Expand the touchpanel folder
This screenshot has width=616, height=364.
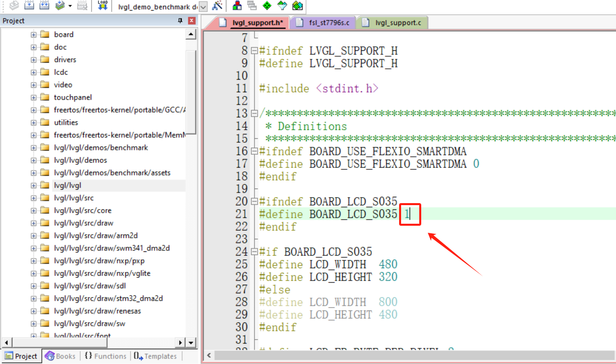(x=33, y=98)
